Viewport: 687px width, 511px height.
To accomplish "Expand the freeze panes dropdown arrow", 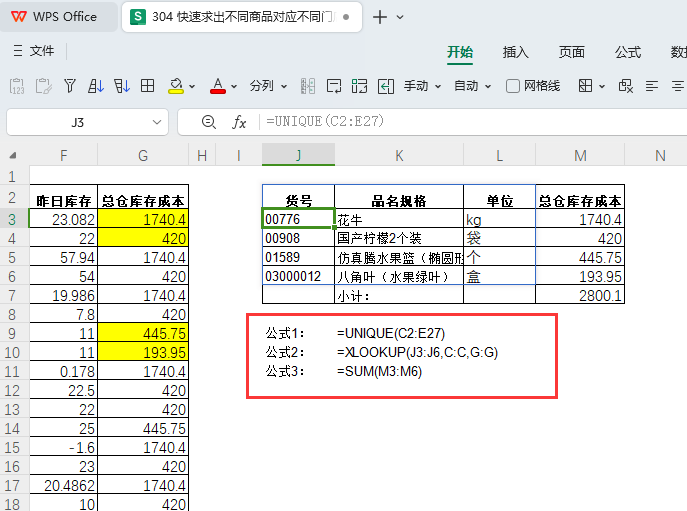I will tap(602, 86).
